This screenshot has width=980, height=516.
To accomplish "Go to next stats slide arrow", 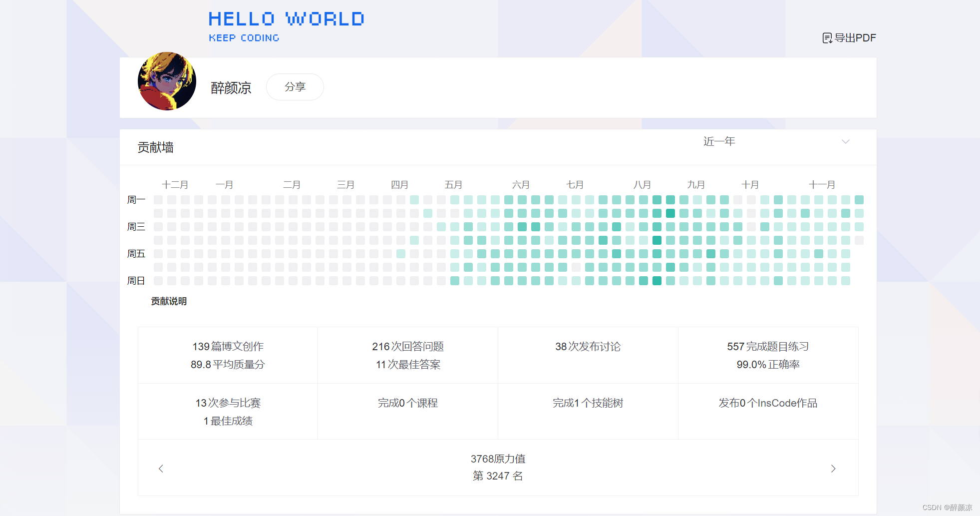I will coord(833,469).
